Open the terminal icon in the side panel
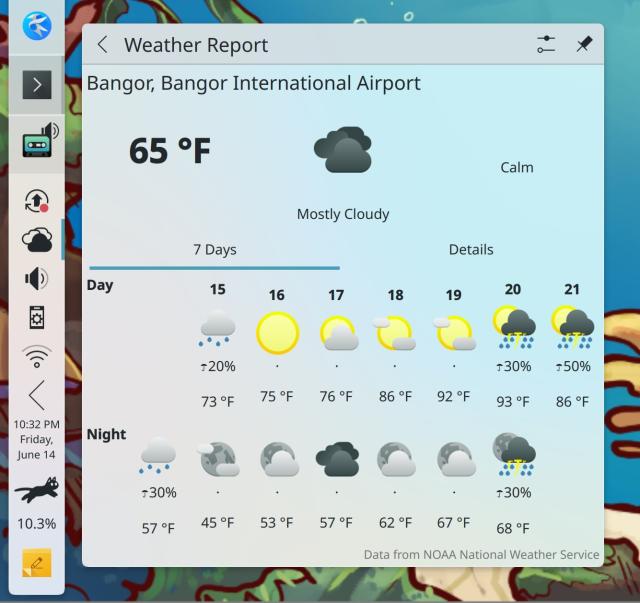This screenshot has width=640, height=603. coord(37,85)
